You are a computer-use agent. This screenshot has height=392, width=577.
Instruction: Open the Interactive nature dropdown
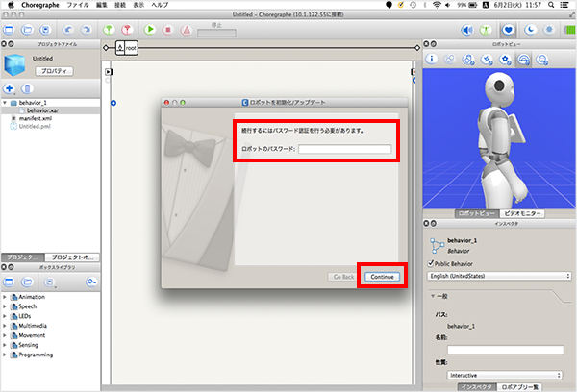tap(505, 375)
